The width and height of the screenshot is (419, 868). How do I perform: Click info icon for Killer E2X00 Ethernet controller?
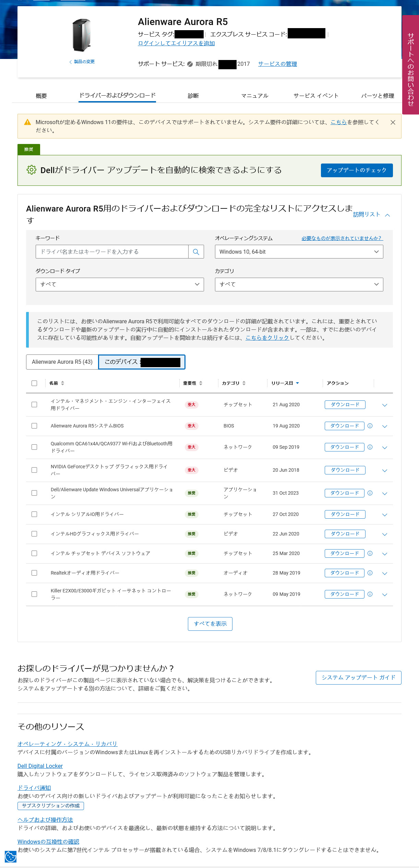370,594
